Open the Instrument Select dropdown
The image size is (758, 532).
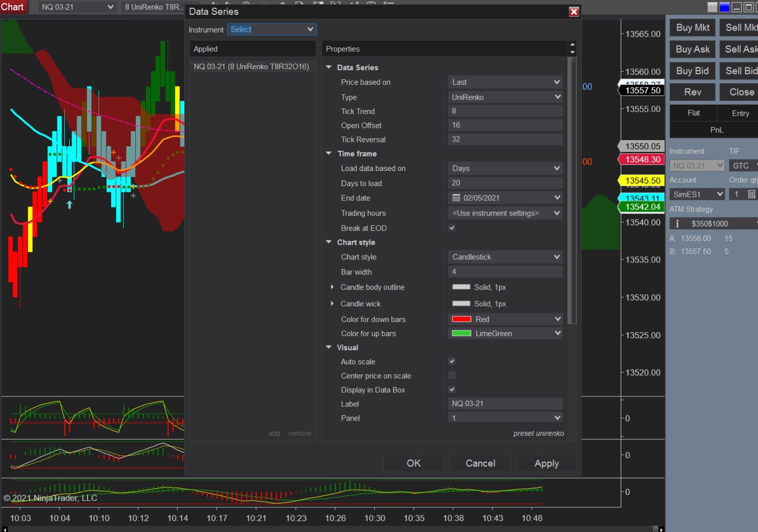point(272,29)
